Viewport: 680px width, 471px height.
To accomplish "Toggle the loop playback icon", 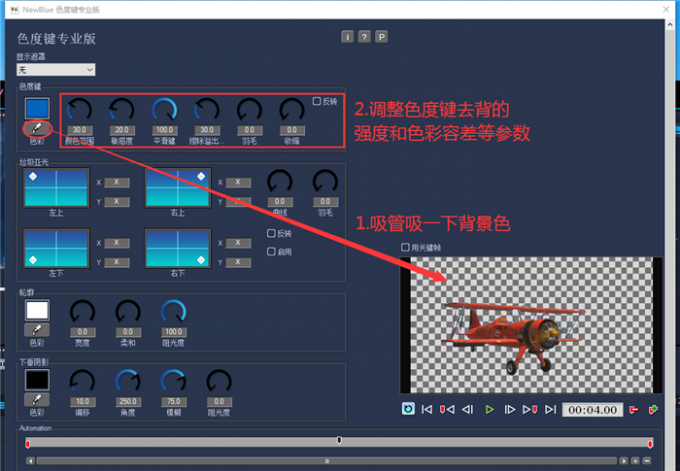I will click(408, 409).
